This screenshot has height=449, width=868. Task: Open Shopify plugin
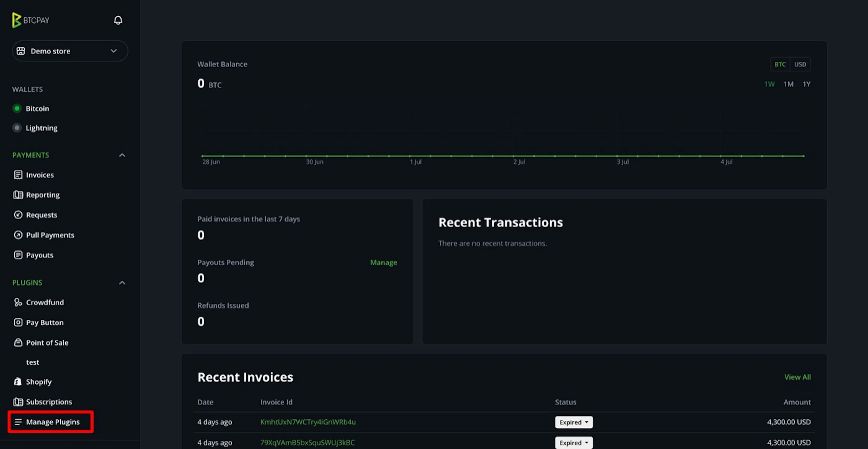pos(39,382)
